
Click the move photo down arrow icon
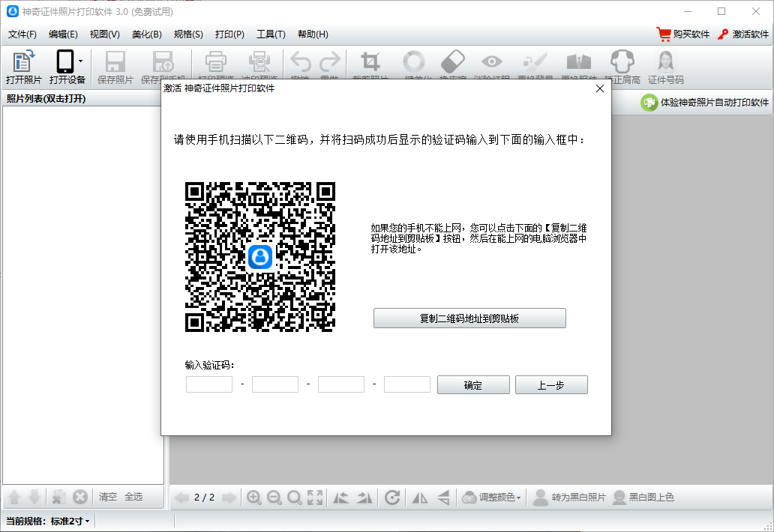click(x=34, y=497)
